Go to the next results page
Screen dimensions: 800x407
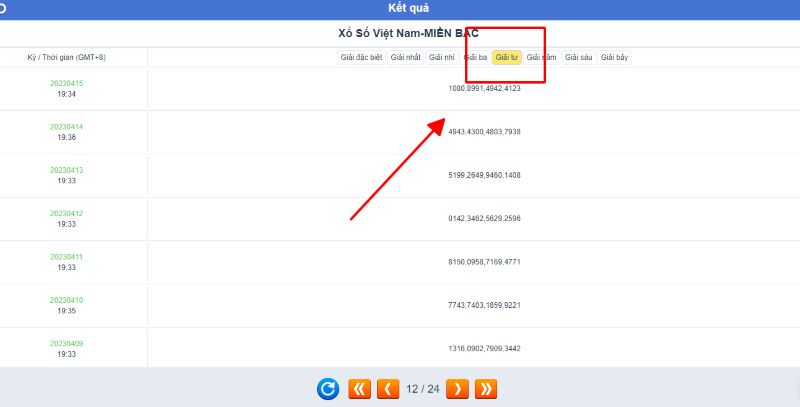pyautogui.click(x=457, y=389)
